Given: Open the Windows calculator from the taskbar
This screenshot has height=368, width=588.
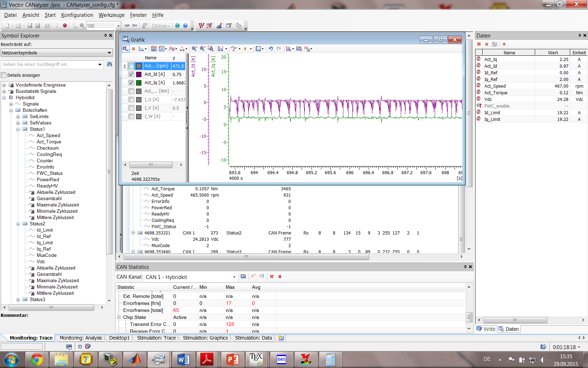Looking at the screenshot, I should (x=330, y=360).
